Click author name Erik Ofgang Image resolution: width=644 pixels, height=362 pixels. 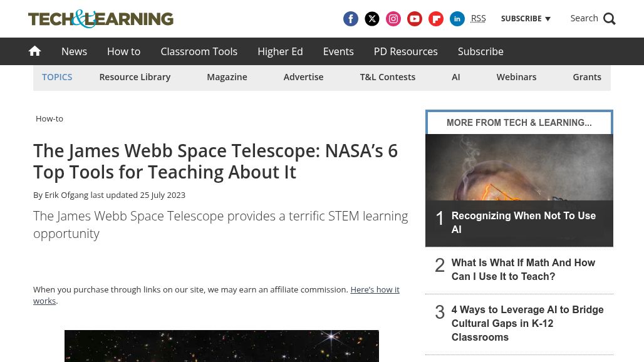click(x=66, y=195)
